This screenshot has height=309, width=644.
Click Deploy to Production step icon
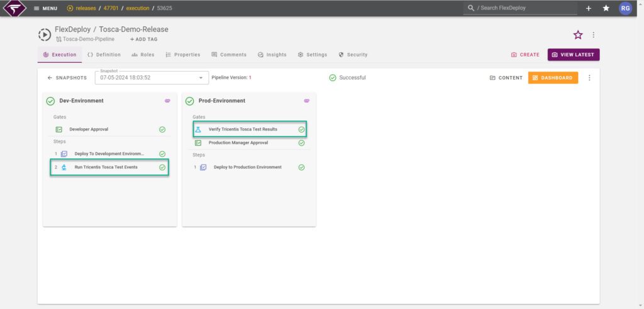click(x=203, y=168)
